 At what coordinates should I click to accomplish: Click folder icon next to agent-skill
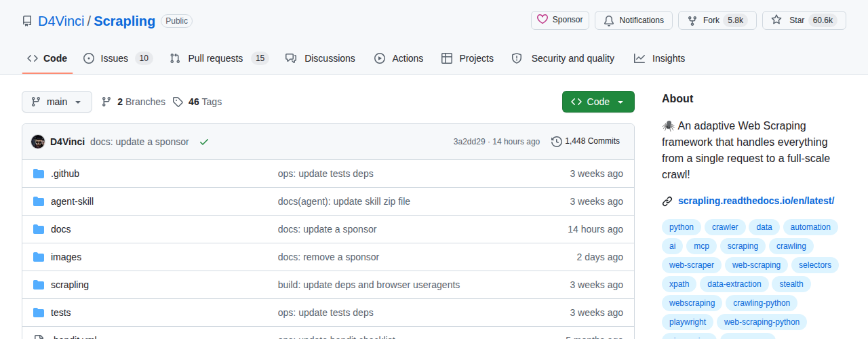[x=39, y=201]
